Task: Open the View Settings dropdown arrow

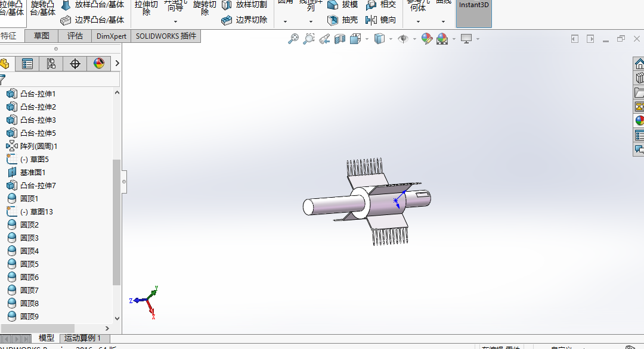Action: (478, 39)
